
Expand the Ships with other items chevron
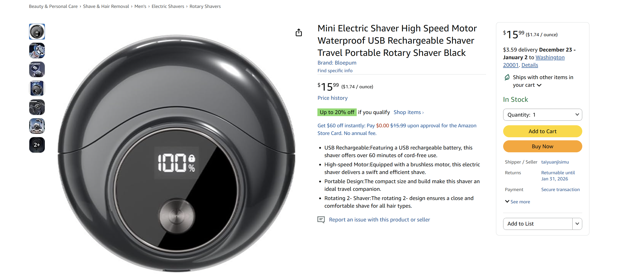539,85
